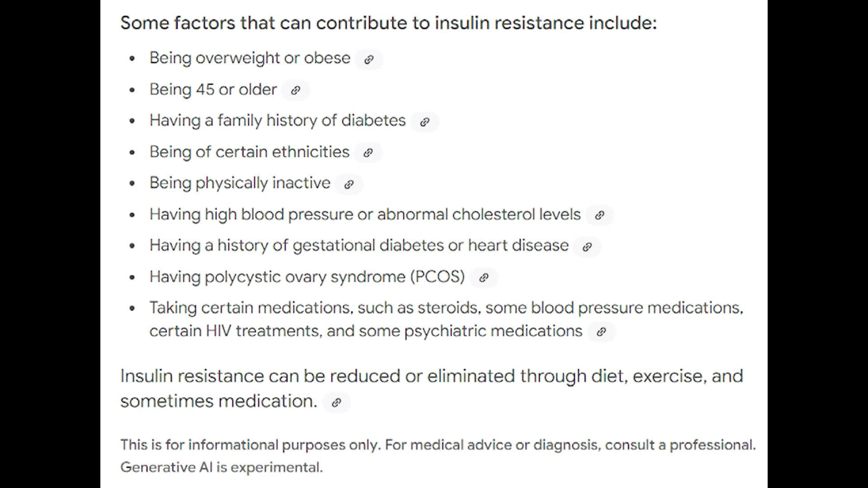Viewport: 868px width, 488px height.
Task: Click 'This is for informational purposes only' disclaimer
Action: point(438,445)
